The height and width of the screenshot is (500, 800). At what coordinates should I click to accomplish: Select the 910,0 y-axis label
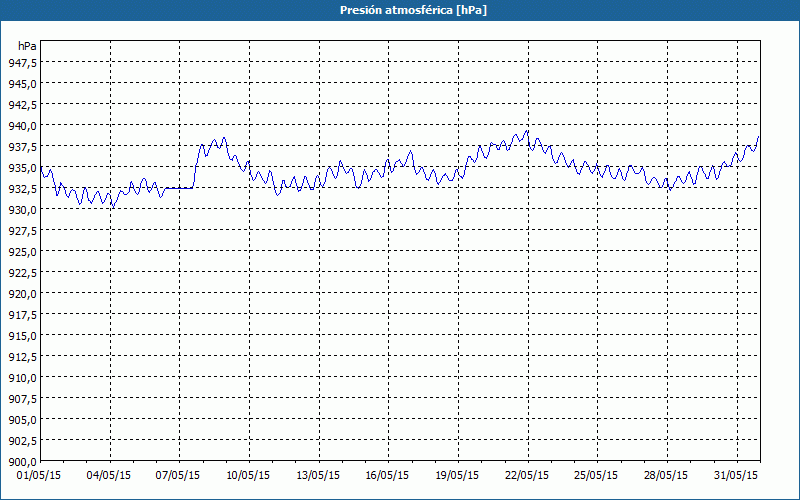[22, 378]
